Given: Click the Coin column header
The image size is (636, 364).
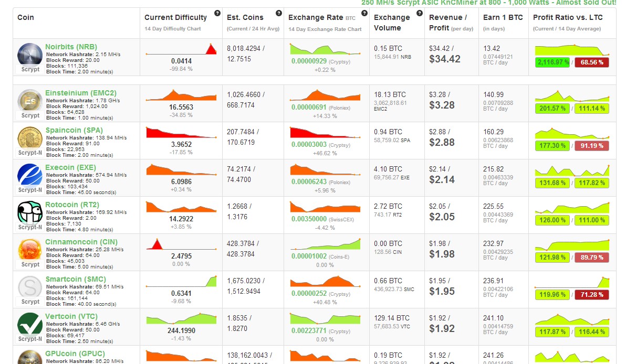Looking at the screenshot, I should click(26, 17).
